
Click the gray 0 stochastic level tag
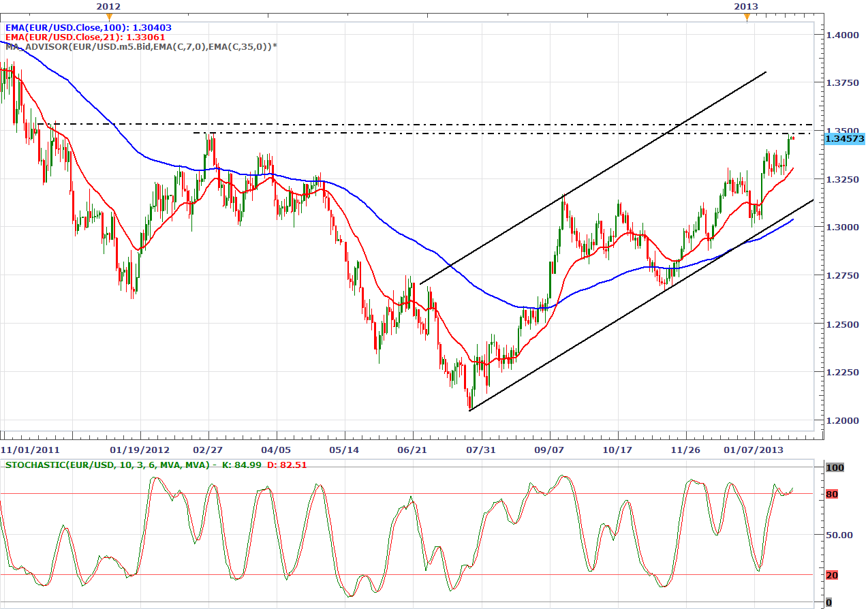(x=828, y=602)
